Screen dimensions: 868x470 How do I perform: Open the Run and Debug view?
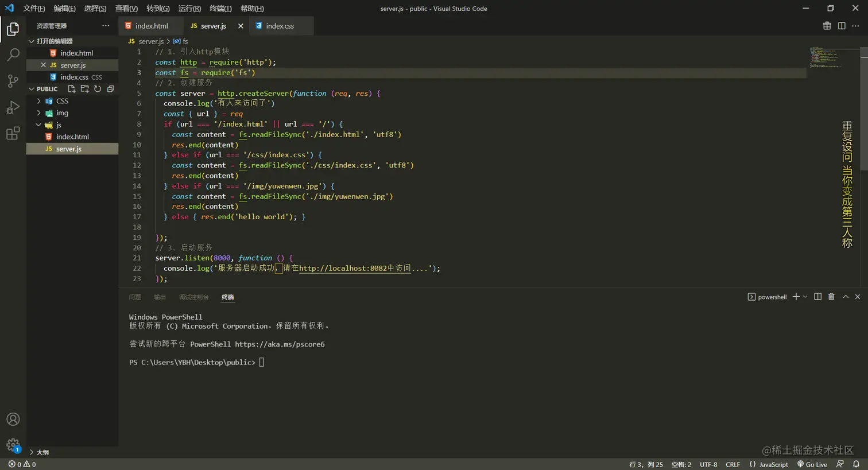pos(13,107)
